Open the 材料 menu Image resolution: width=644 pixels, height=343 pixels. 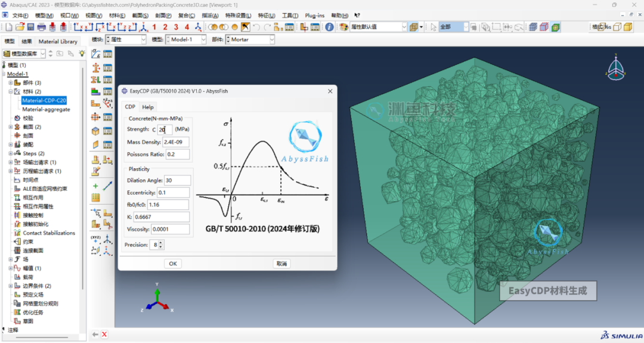[117, 16]
